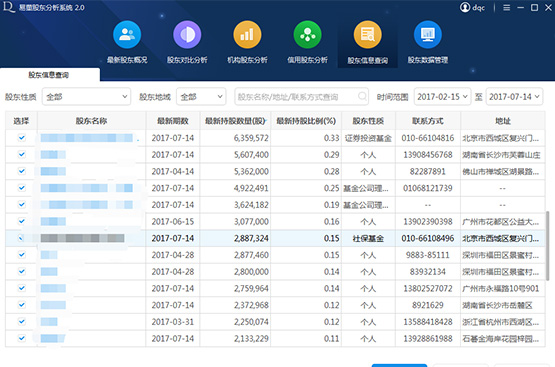
Task: Click the search magnifier icon
Action: tap(362, 96)
